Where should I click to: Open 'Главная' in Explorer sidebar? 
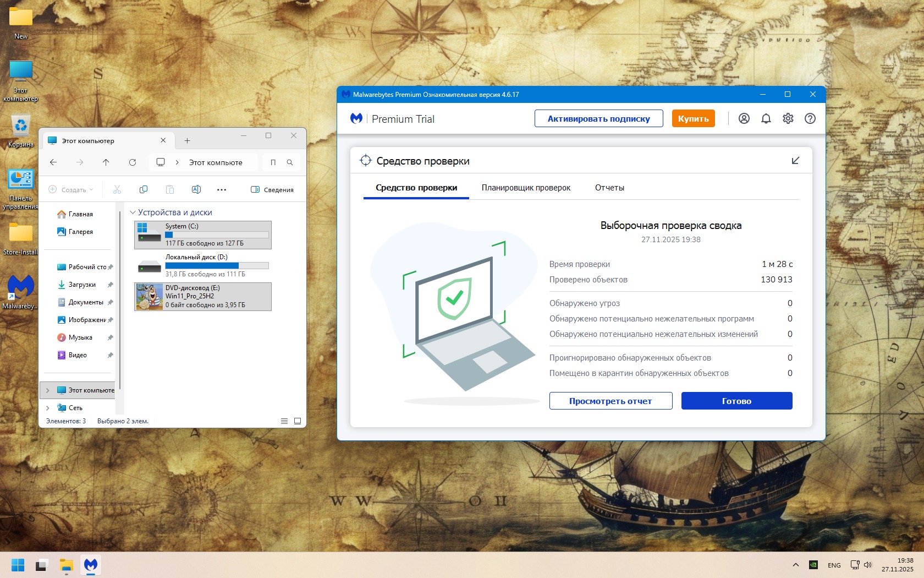click(x=76, y=214)
